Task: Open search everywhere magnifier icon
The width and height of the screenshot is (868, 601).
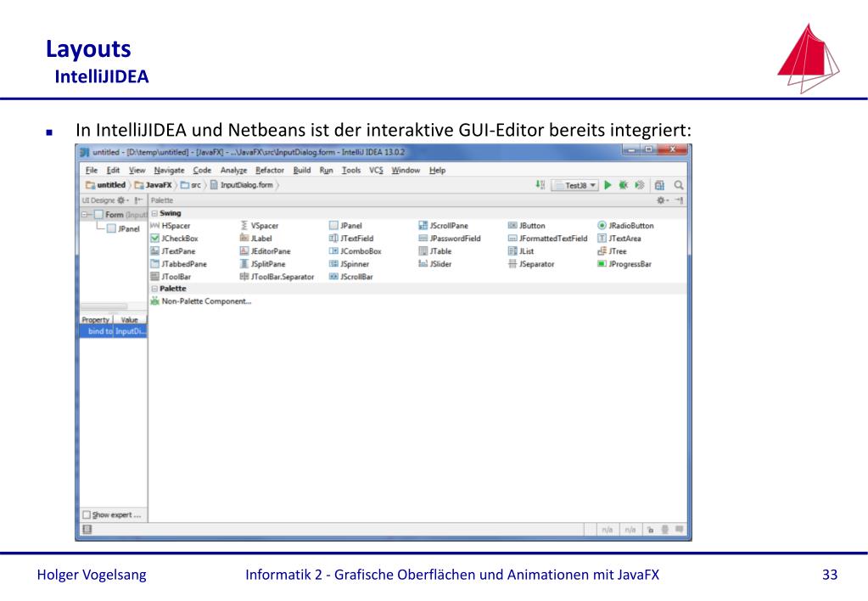Action: click(x=679, y=185)
